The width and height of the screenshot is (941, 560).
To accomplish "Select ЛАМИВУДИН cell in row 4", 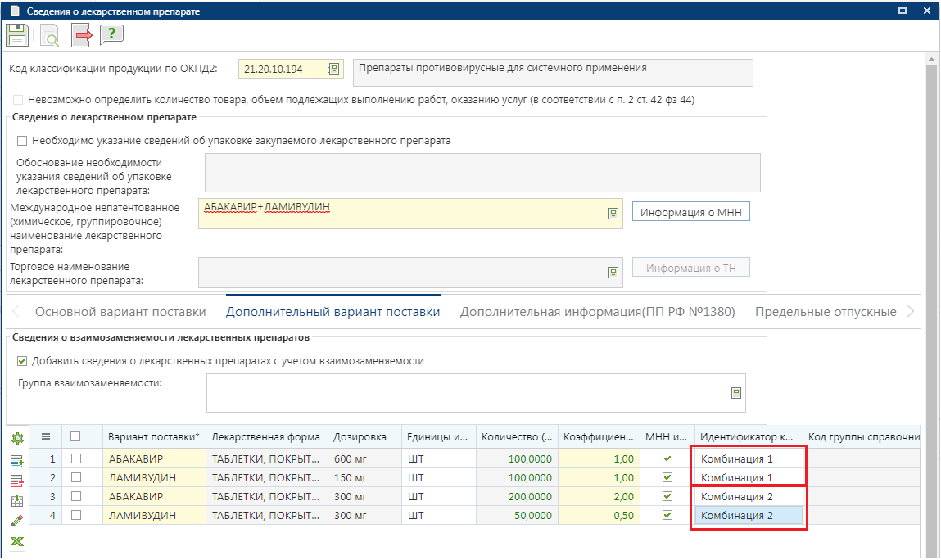I will [154, 515].
